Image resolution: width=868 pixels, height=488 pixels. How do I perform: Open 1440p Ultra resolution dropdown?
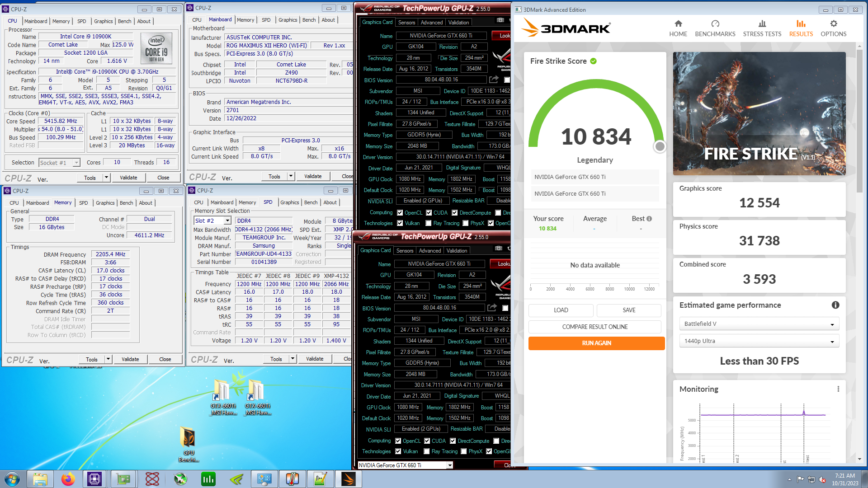759,341
